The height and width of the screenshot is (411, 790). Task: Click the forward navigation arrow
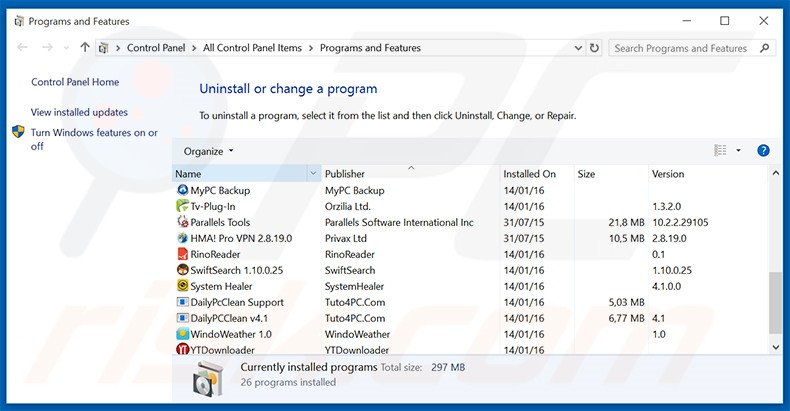(47, 47)
